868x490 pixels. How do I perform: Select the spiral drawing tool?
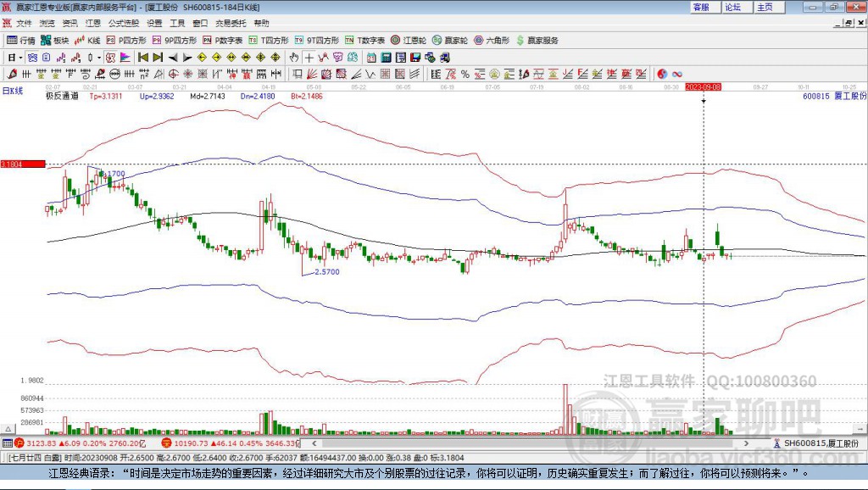click(x=86, y=74)
